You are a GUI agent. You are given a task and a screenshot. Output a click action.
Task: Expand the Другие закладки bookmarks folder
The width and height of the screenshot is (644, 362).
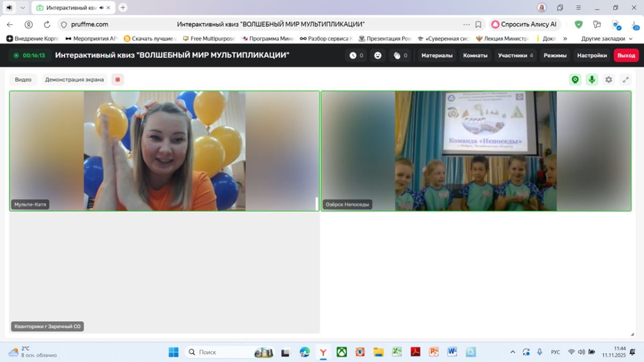tap(606, 39)
